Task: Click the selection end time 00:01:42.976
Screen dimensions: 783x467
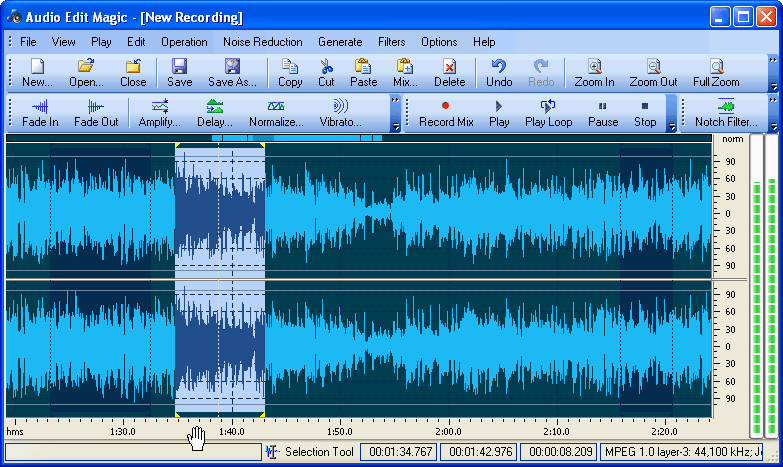Action: [480, 452]
